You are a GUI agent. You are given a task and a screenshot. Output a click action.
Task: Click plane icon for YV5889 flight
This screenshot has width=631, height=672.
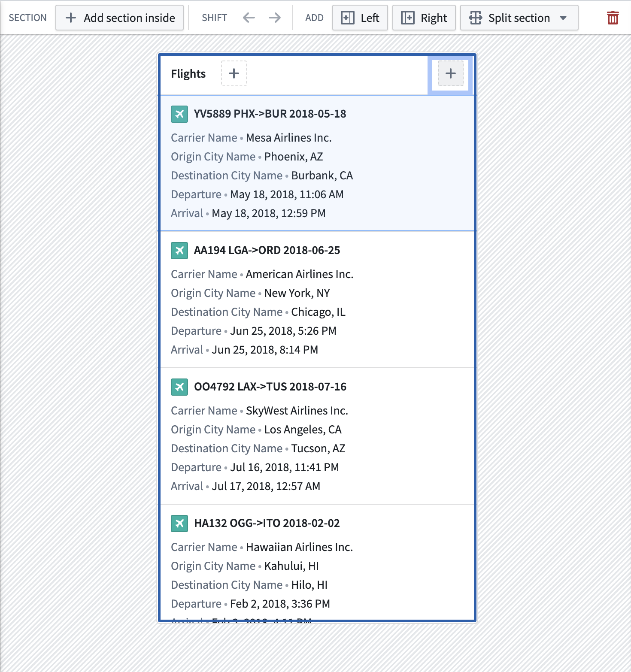coord(179,114)
